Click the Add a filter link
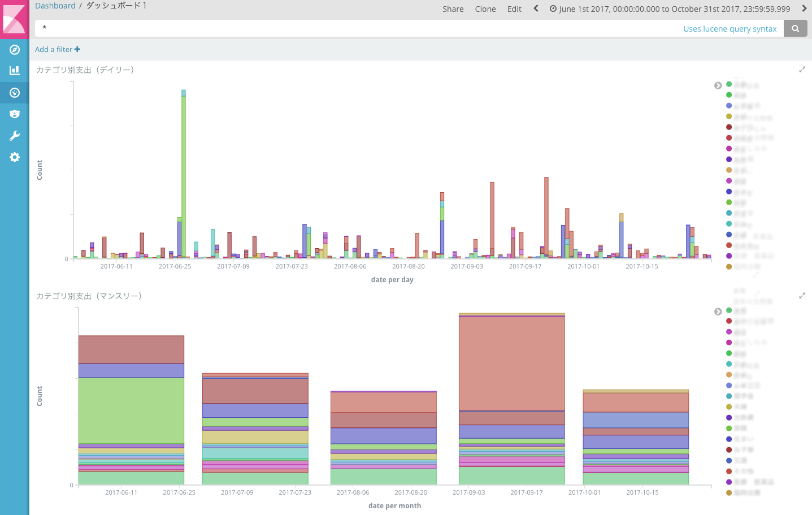Screen dimensions: 812x515 point(58,49)
